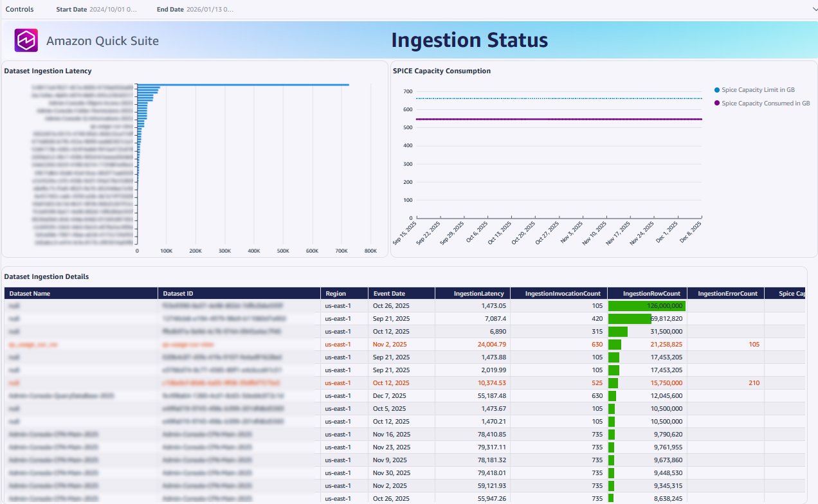
Task: Toggle Spice Capacity Consumed in GB series
Action: 765,103
